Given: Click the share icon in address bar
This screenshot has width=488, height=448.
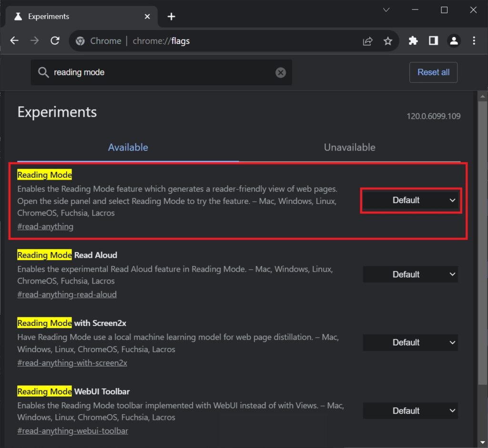Looking at the screenshot, I should (367, 41).
